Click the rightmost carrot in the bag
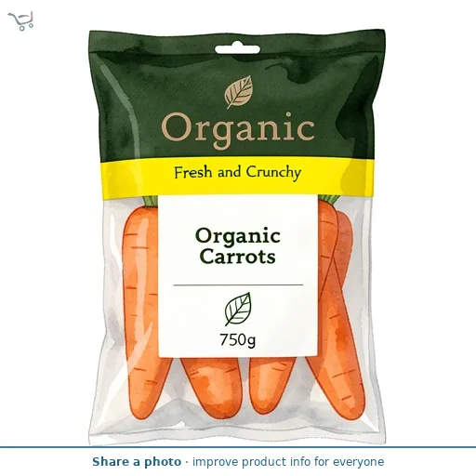This screenshot has width=476, height=476. [341, 325]
